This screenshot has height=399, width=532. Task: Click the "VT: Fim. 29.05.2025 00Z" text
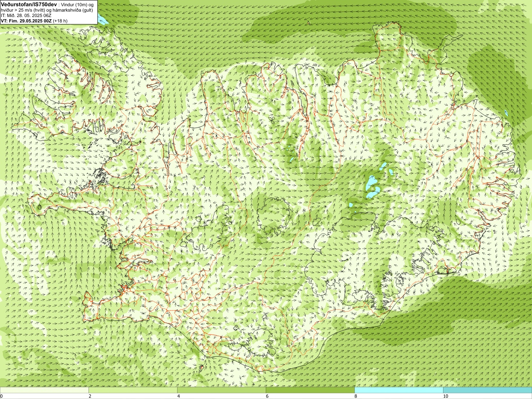coord(26,21)
